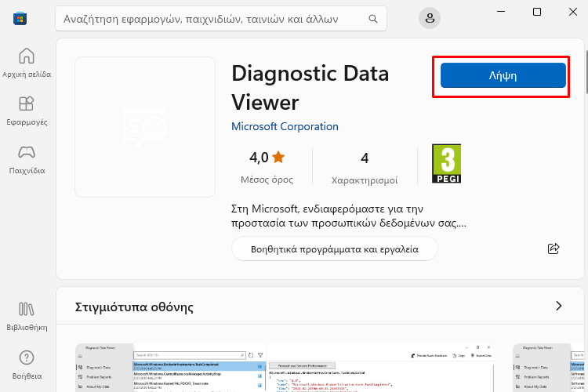Click the PEGI 3 rating badge
The width and height of the screenshot is (588, 392).
click(446, 164)
